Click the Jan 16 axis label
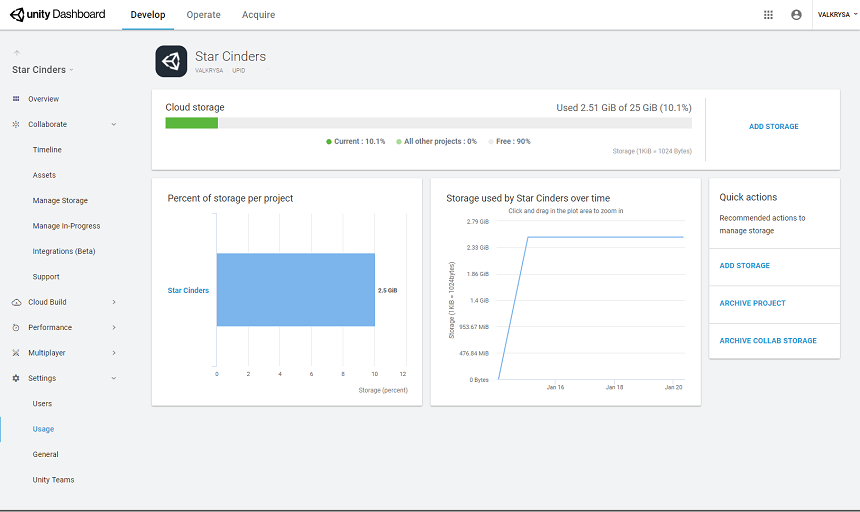The height and width of the screenshot is (512, 860). pos(555,387)
